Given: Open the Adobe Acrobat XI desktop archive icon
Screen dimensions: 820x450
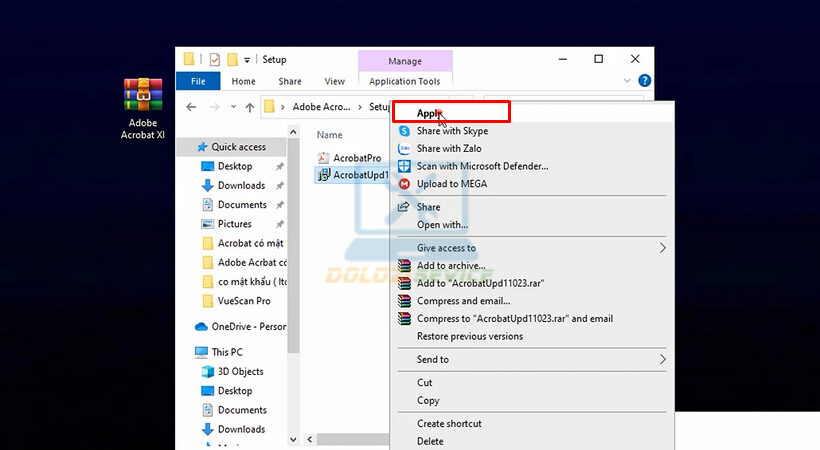Looking at the screenshot, I should 143,95.
